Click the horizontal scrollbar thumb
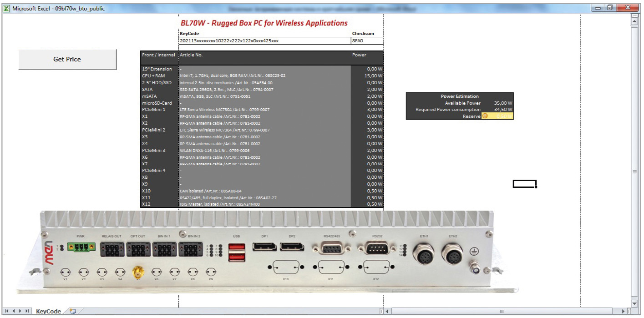 click(x=502, y=311)
